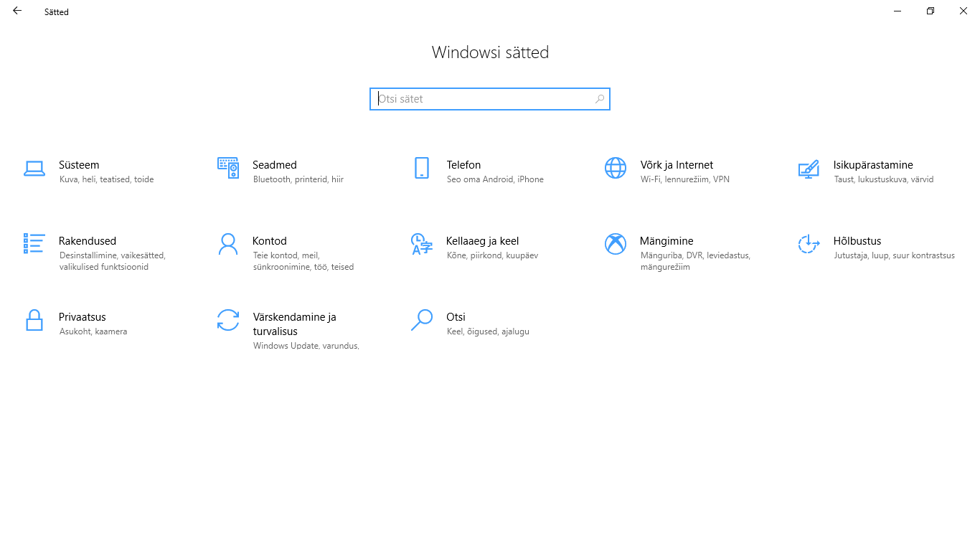
Task: Click the Hõlbustus ease of access icon
Action: [809, 244]
